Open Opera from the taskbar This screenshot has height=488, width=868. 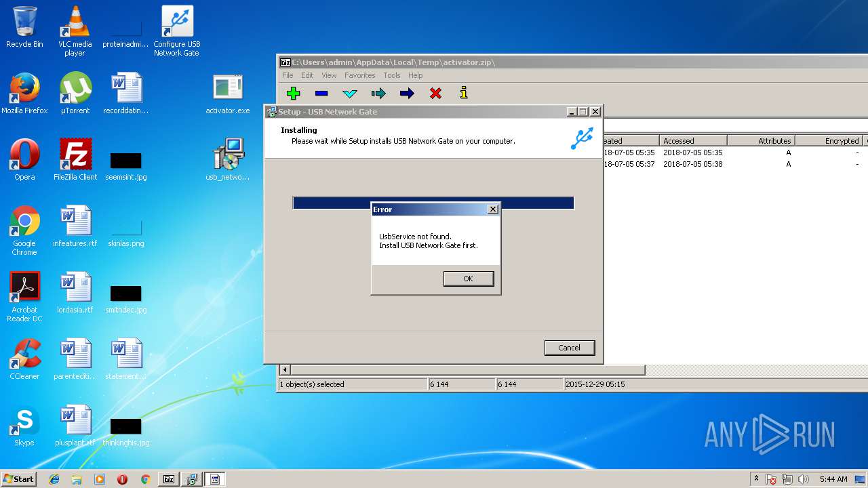[x=122, y=479]
